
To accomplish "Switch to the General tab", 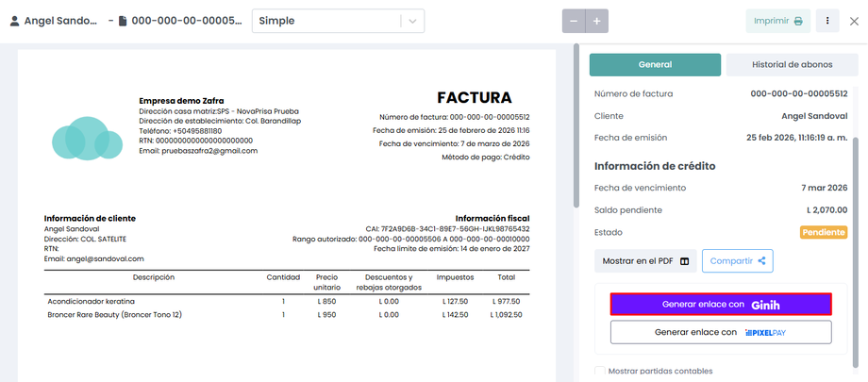I will (655, 65).
